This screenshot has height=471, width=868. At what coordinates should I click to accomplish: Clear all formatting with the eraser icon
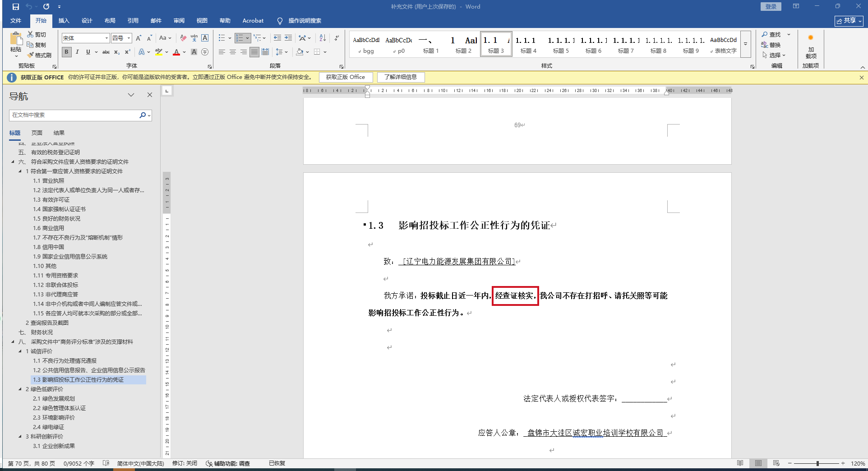tap(183, 38)
